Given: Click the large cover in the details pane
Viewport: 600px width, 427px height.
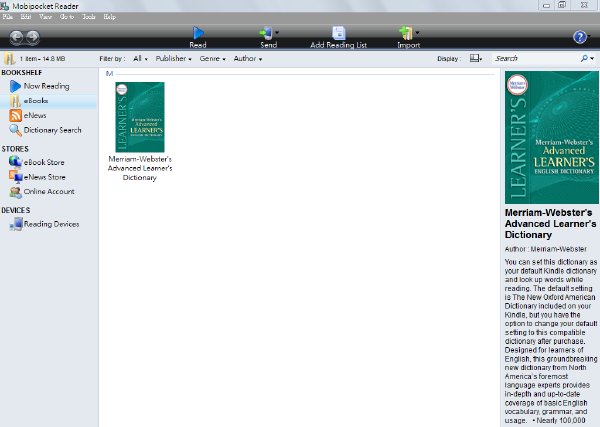Looking at the screenshot, I should [x=551, y=137].
